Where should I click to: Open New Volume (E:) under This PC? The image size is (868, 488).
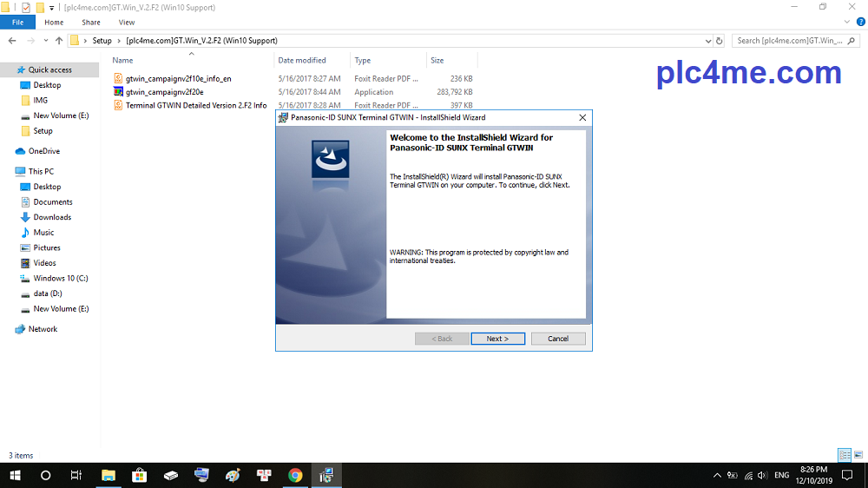(61, 308)
